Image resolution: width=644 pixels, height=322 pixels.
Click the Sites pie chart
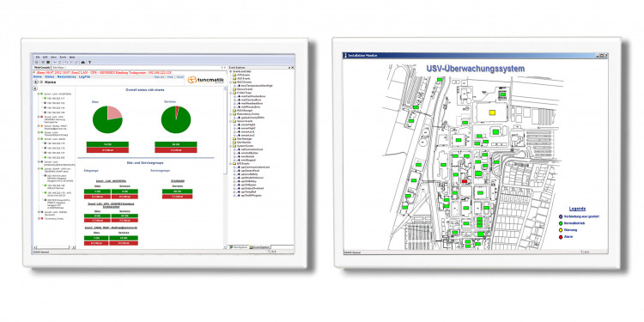107,119
